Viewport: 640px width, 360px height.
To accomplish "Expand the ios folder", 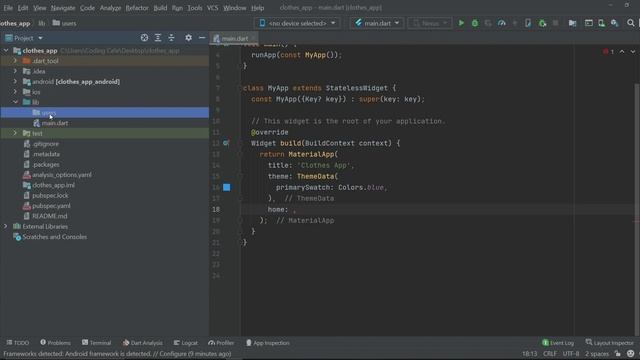I will (16, 92).
